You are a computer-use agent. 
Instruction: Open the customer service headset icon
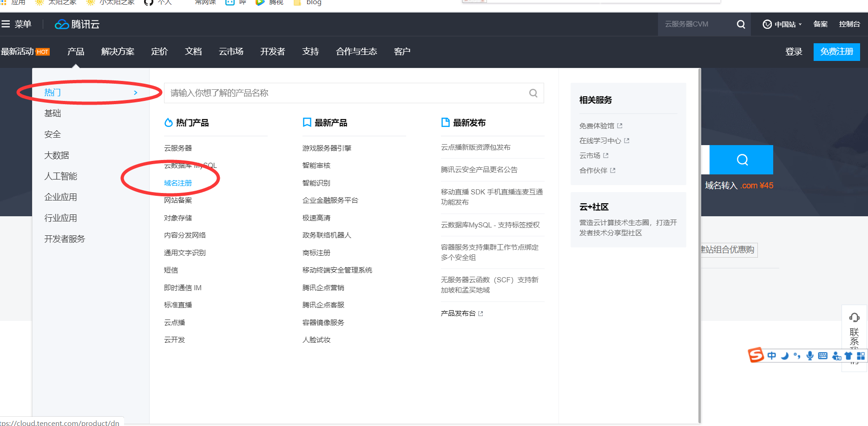tap(854, 318)
